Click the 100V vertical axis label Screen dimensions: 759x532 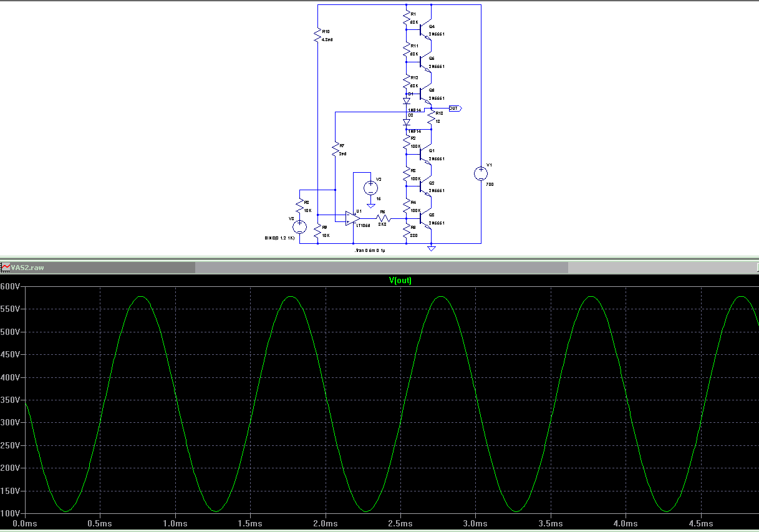click(x=11, y=513)
